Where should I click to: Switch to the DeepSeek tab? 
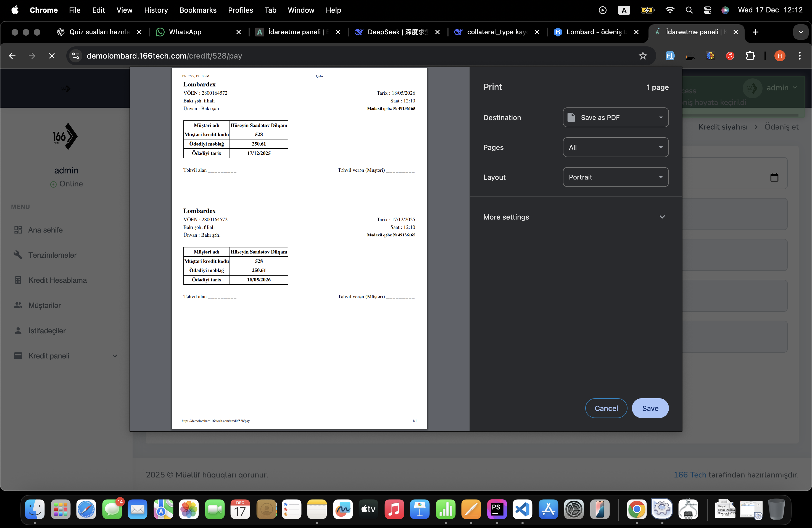click(x=392, y=32)
